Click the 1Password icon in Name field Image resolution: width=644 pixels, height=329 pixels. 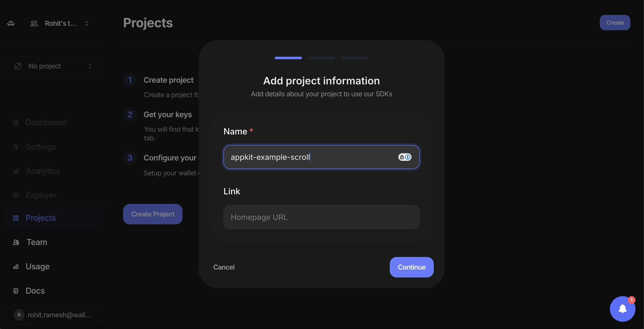point(408,157)
